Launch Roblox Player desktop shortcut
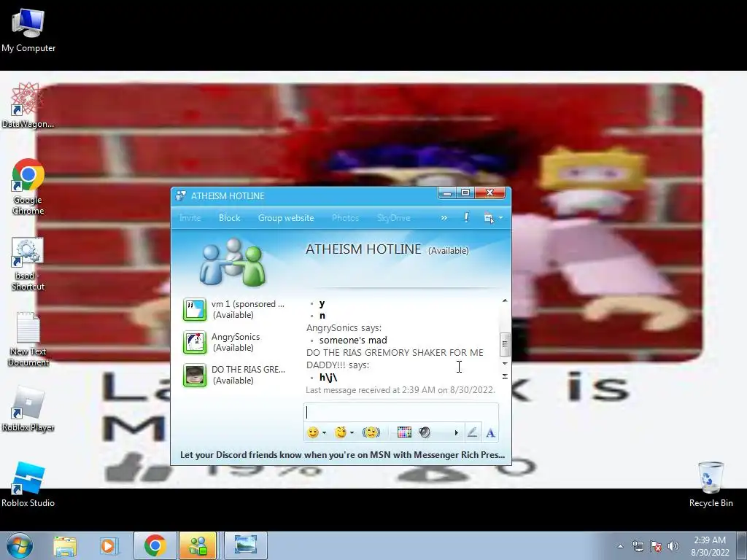This screenshot has height=560, width=747. tap(28, 409)
